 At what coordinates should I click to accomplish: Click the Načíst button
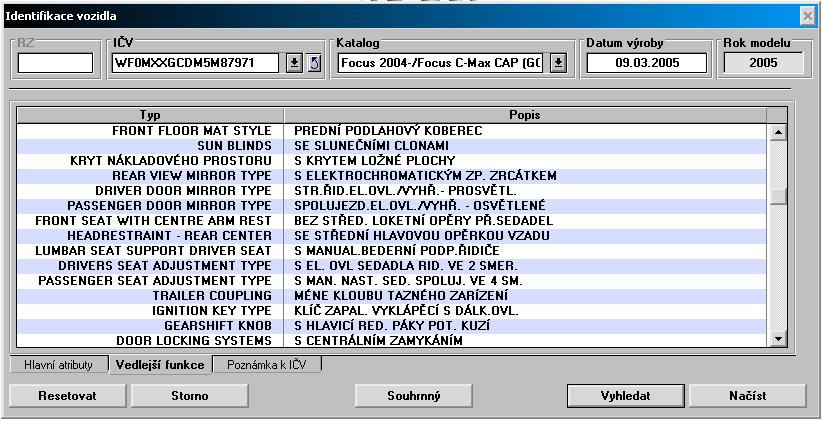[747, 396]
